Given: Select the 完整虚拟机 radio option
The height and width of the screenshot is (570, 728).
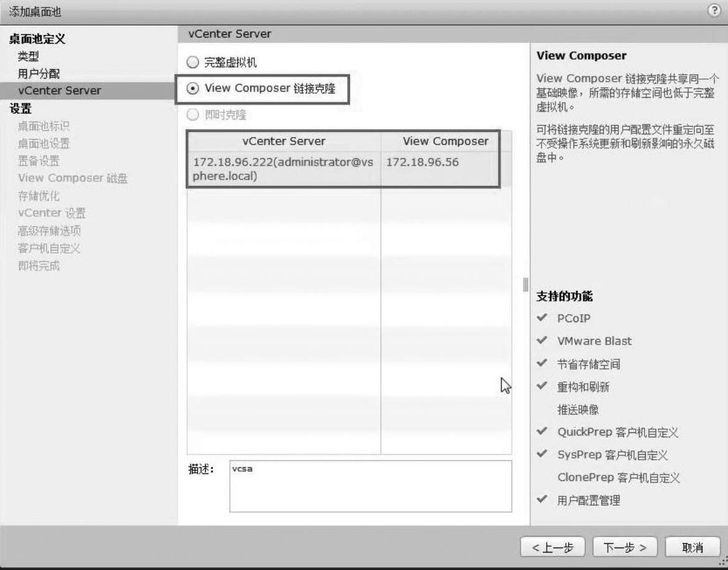Looking at the screenshot, I should (193, 62).
